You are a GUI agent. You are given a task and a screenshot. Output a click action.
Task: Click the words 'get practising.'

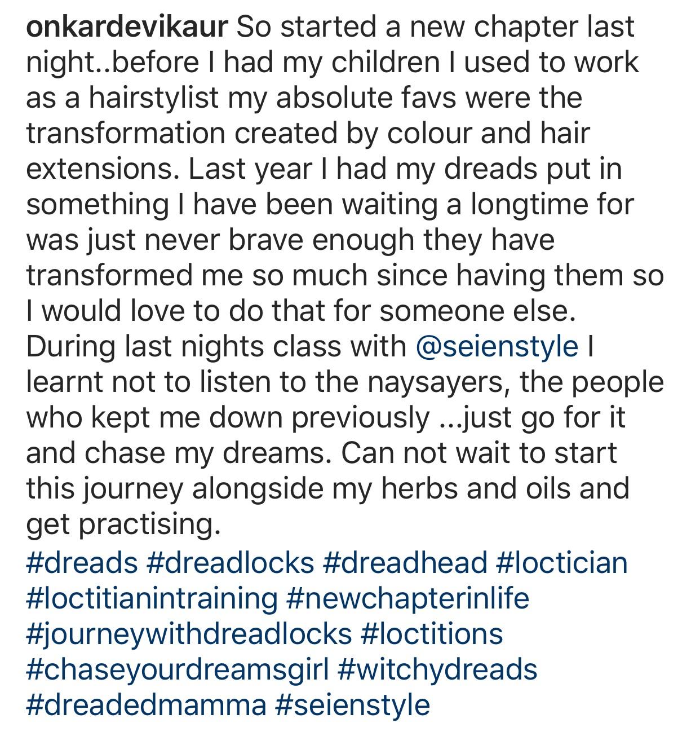coord(122,525)
